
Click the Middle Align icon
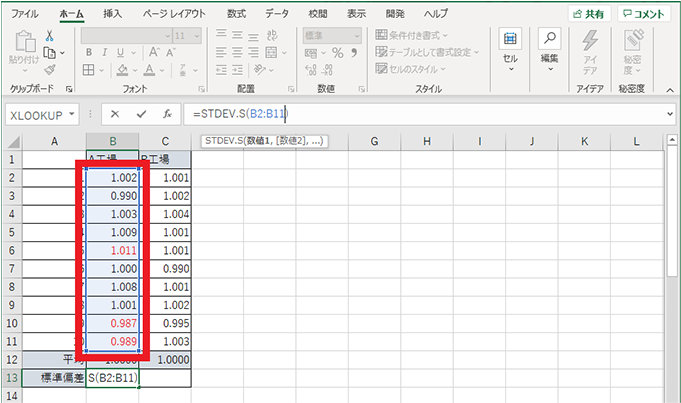pos(237,35)
